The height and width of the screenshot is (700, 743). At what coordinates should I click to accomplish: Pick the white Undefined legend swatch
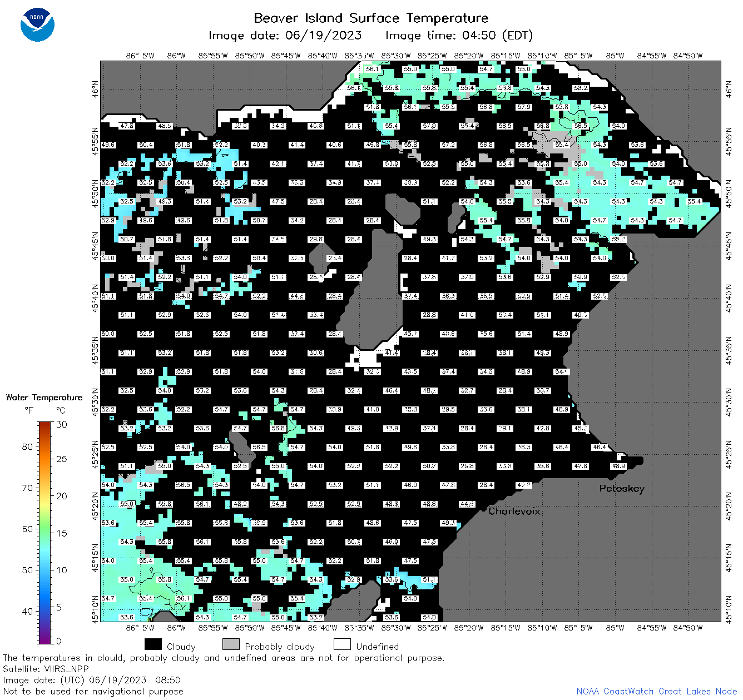coord(342,644)
